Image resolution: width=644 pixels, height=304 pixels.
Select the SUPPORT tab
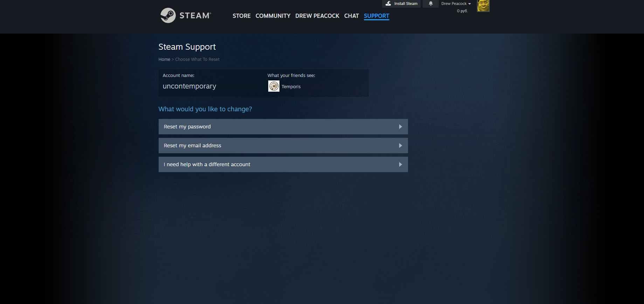click(376, 16)
